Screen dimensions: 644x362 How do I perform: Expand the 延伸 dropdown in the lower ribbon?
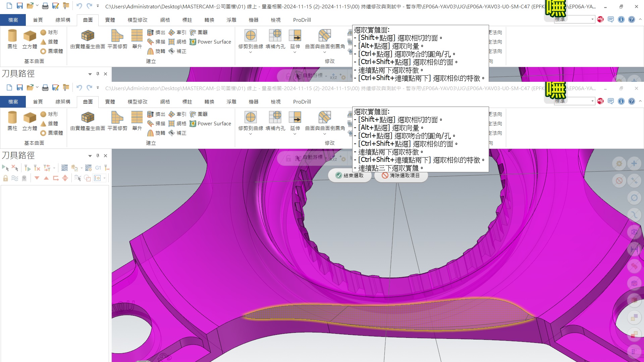[x=295, y=134]
